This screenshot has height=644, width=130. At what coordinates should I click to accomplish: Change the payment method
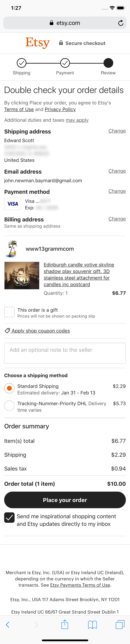(117, 191)
